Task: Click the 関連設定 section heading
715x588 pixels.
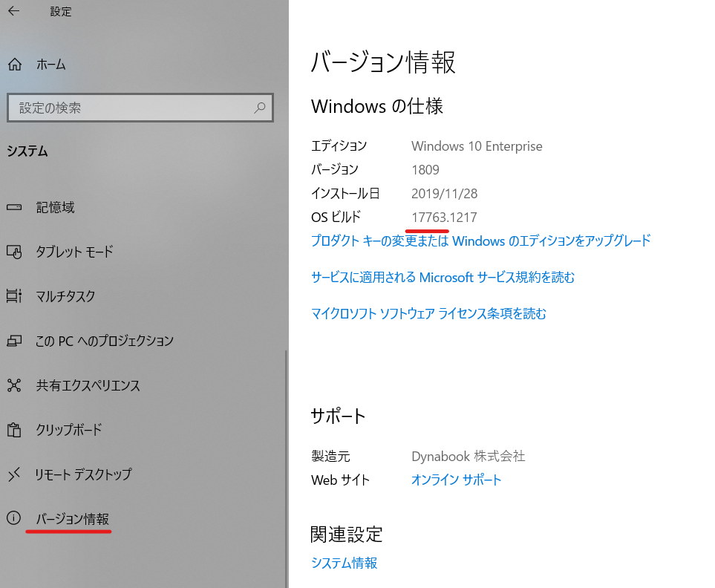Action: pos(347,534)
